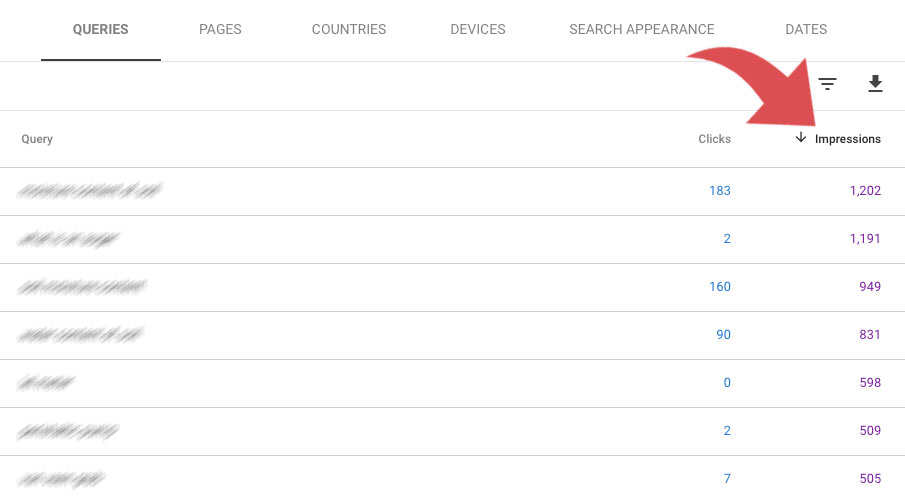Image resolution: width=905 pixels, height=502 pixels.
Task: Sort by the Impressions column header
Action: (x=847, y=139)
